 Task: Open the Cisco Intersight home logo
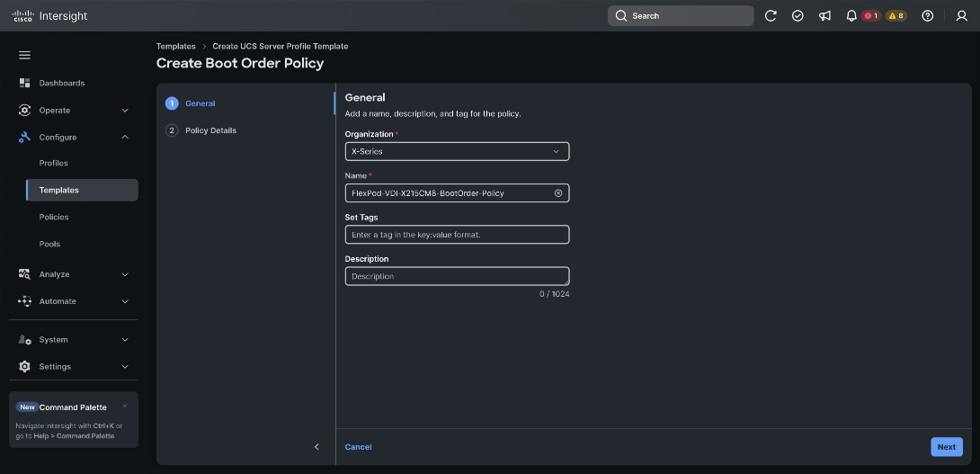(x=49, y=15)
